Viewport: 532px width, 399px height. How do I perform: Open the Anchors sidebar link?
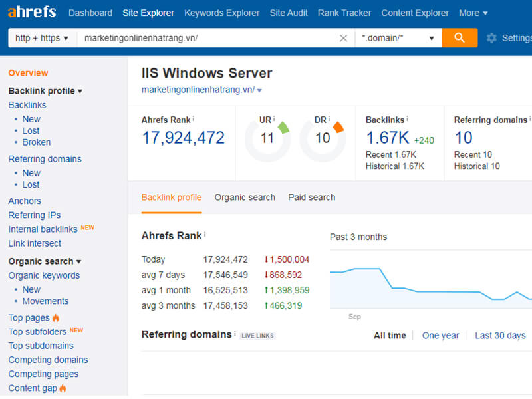pyautogui.click(x=25, y=201)
